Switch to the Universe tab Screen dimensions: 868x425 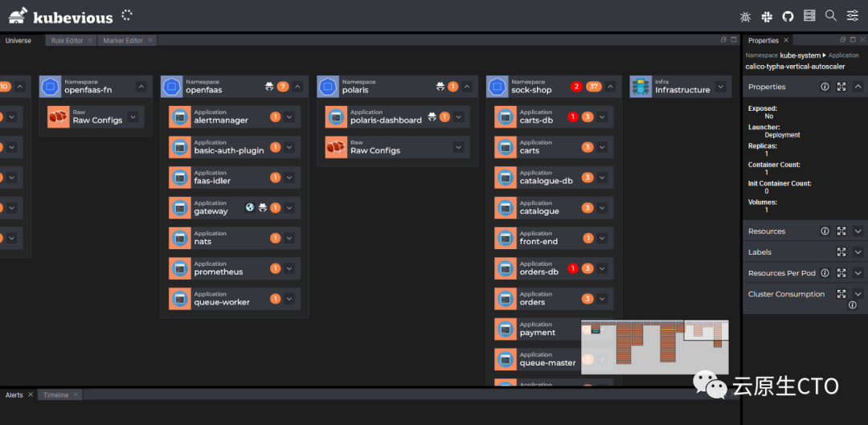point(18,40)
